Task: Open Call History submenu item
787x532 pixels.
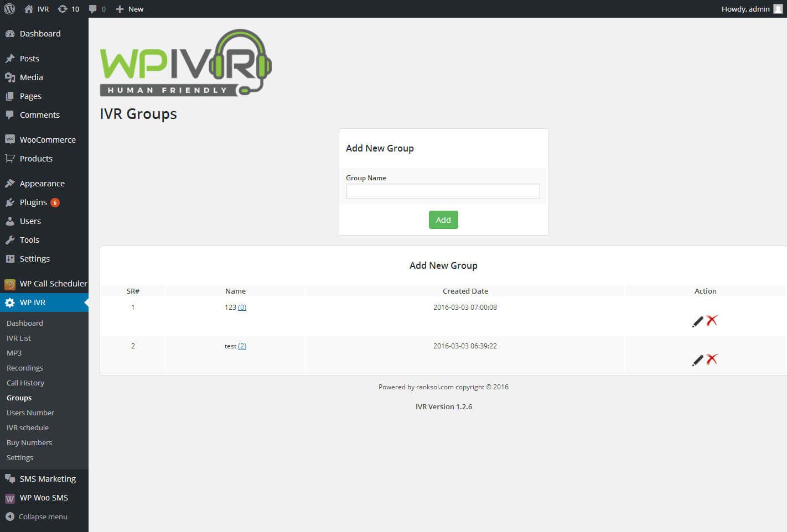Action: [25, 383]
